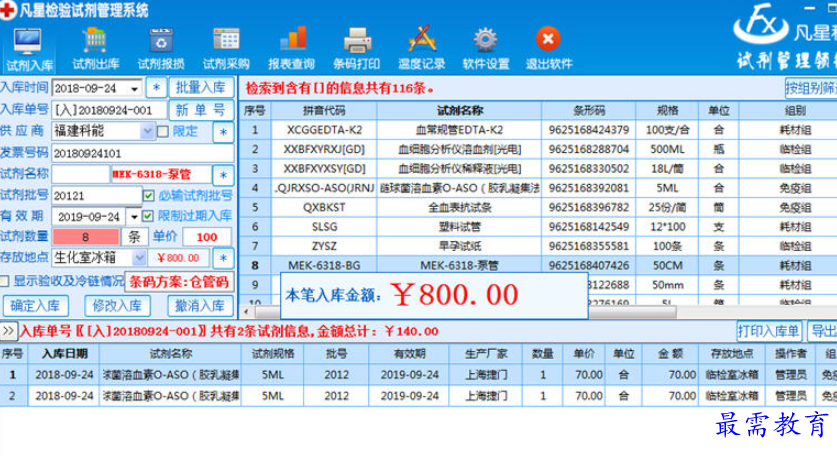Select row 1 in the lower 入库 records table

tap(418, 375)
